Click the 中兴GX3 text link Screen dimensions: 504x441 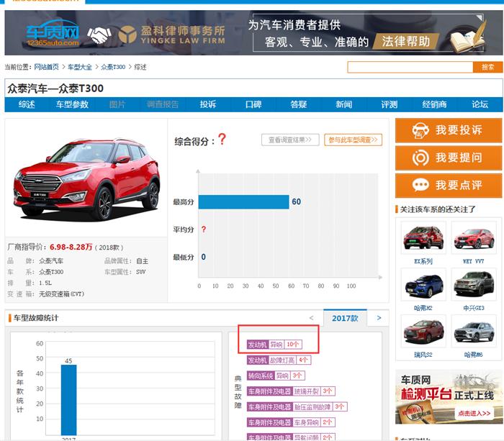click(x=474, y=308)
